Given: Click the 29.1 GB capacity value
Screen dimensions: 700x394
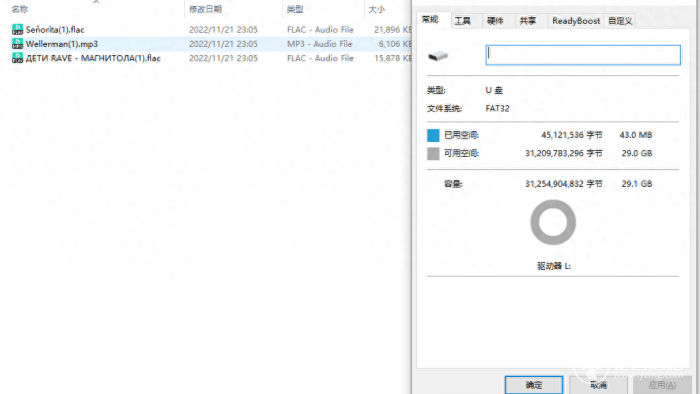Looking at the screenshot, I should (637, 184).
